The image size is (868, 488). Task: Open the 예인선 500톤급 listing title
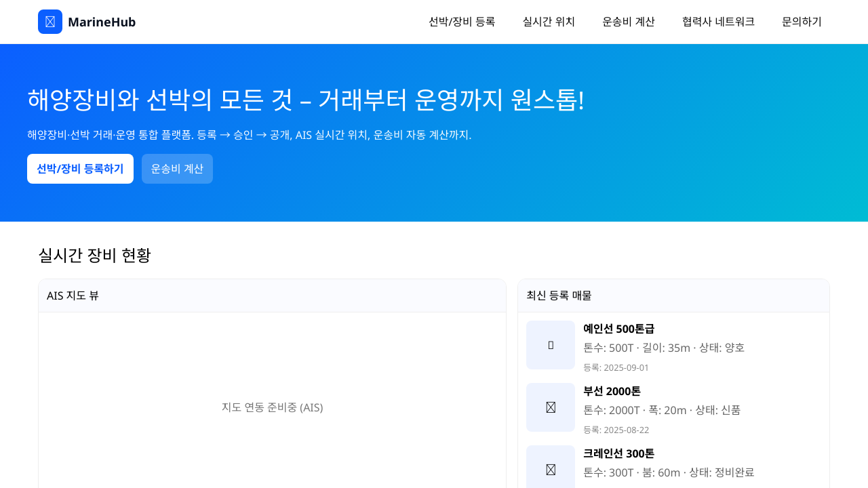point(618,329)
